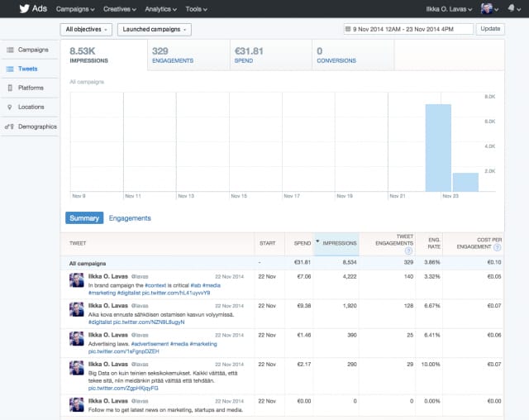Open the Creatives top navigation menu
Image resolution: width=529 pixels, height=420 pixels.
point(121,8)
